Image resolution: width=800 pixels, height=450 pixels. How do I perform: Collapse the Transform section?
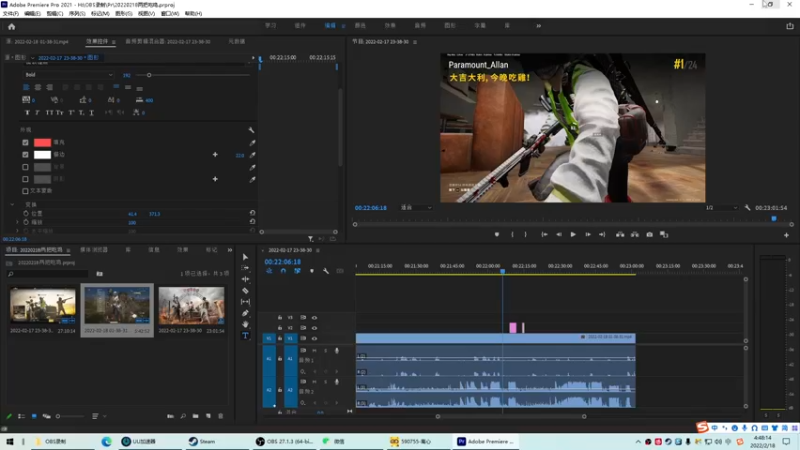click(x=12, y=205)
